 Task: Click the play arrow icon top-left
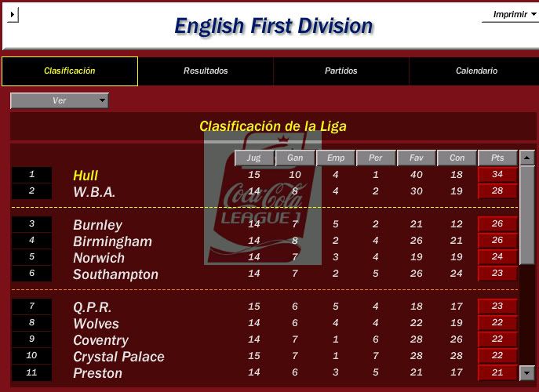[13, 15]
